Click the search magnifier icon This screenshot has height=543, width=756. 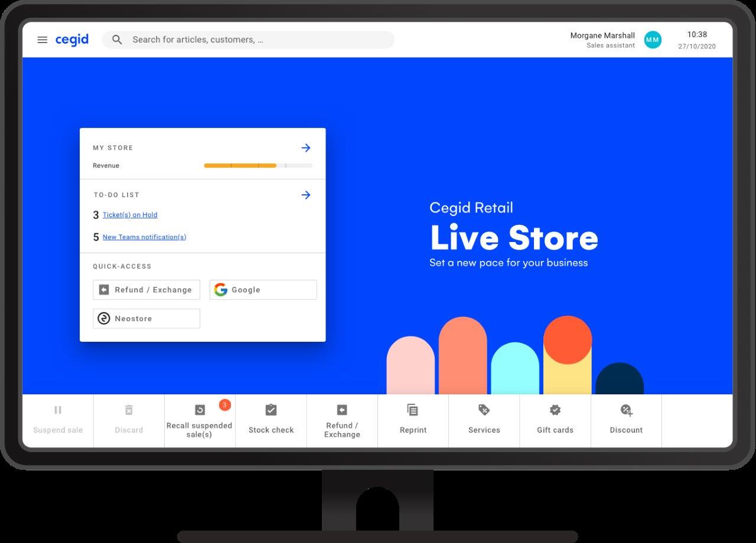tap(117, 40)
